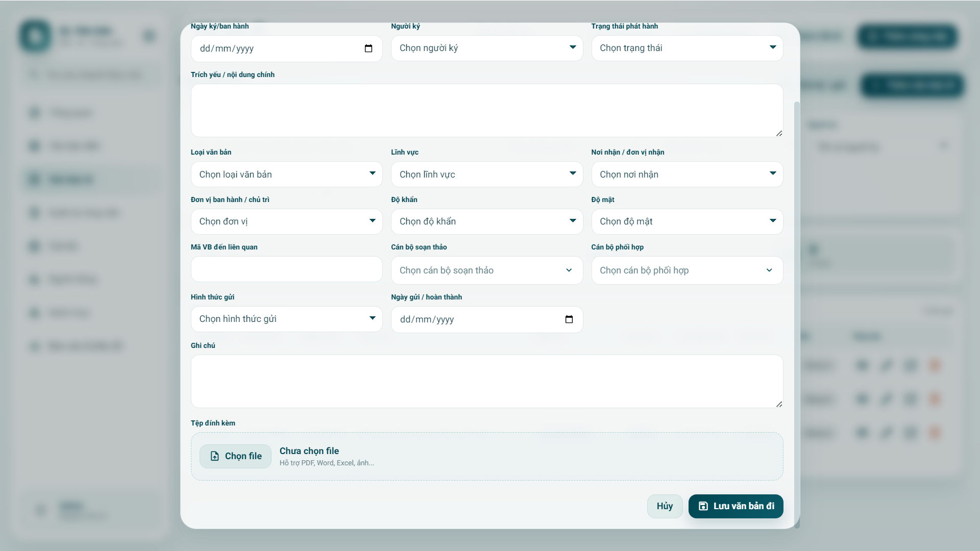Open Chọn nơi nhận dropdown
980x551 pixels.
tap(687, 174)
